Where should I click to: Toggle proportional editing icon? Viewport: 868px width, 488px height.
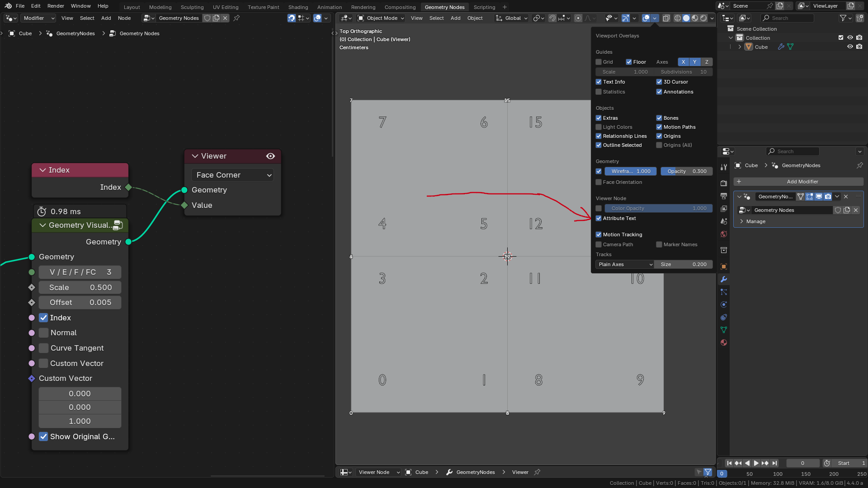click(578, 18)
